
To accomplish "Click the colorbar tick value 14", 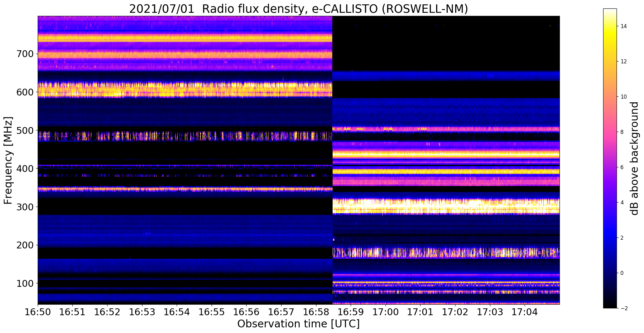I will coord(624,26).
